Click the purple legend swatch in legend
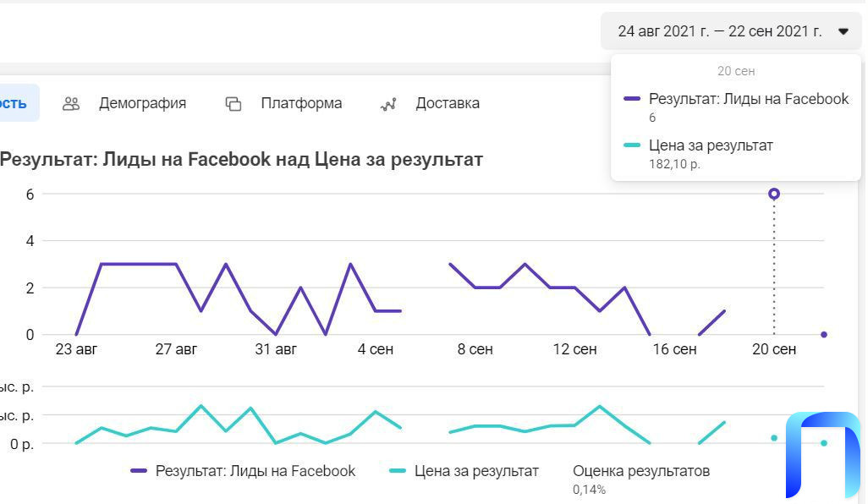The height and width of the screenshot is (504, 868). click(139, 471)
